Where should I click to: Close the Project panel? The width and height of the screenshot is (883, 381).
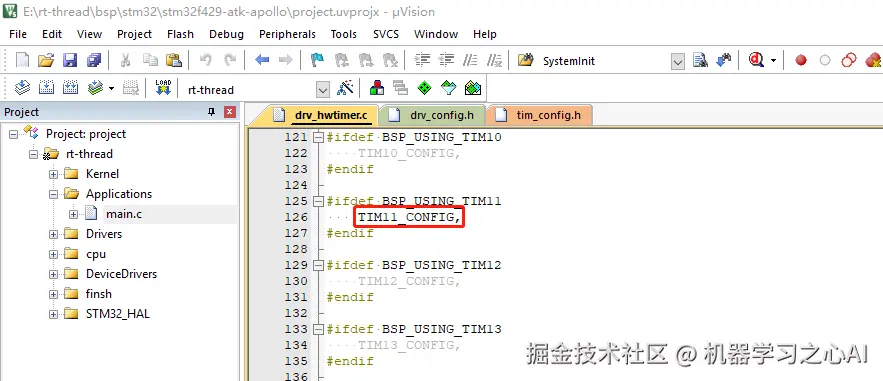coord(230,112)
